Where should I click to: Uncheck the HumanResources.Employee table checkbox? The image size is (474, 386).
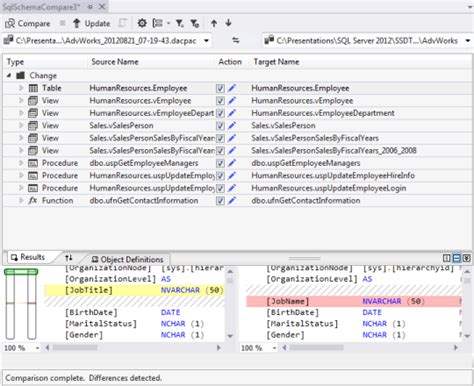220,88
